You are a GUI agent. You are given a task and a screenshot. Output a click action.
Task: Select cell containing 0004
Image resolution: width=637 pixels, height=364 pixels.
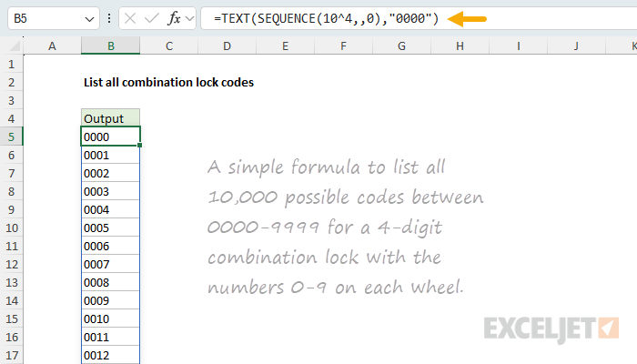click(x=110, y=209)
